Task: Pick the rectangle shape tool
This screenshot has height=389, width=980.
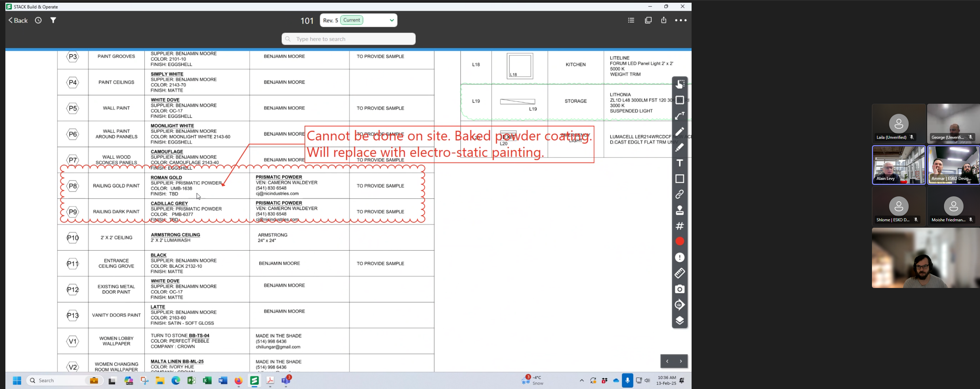Action: point(679,179)
